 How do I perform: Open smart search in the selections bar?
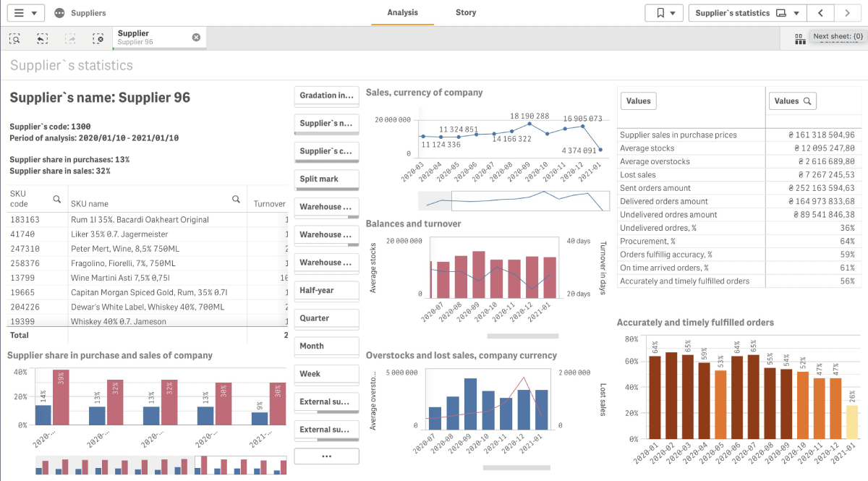[15, 38]
